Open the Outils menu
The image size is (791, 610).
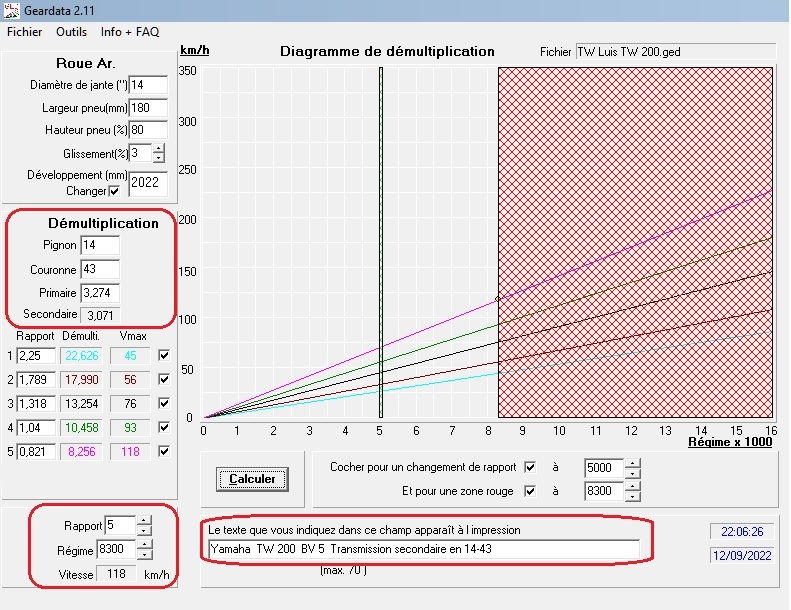click(71, 32)
